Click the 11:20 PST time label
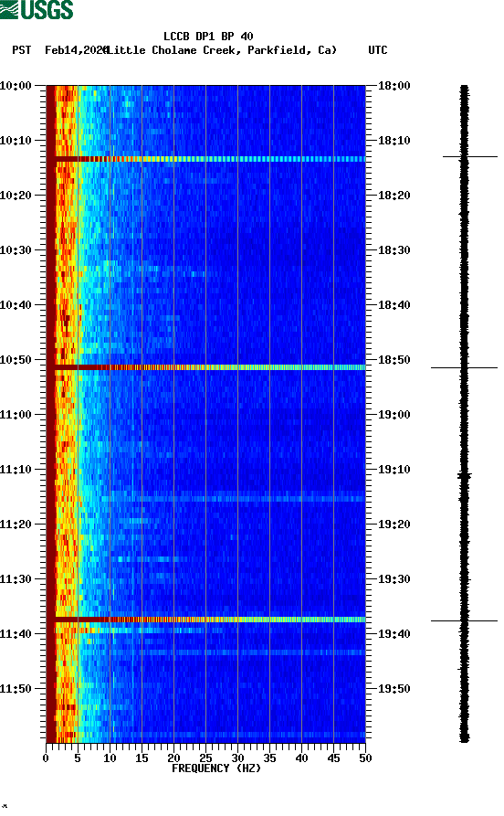Screen dimensions: 504x816 click(16, 525)
